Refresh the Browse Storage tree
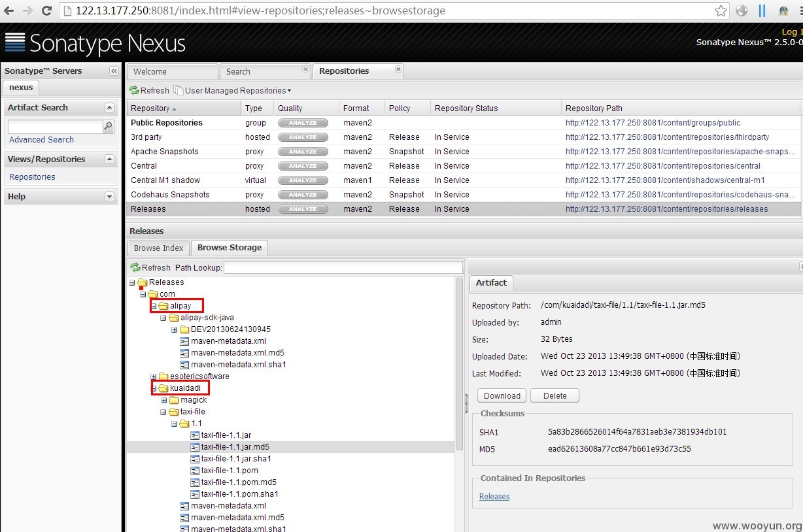Viewport: 803px width, 532px height. (x=150, y=268)
